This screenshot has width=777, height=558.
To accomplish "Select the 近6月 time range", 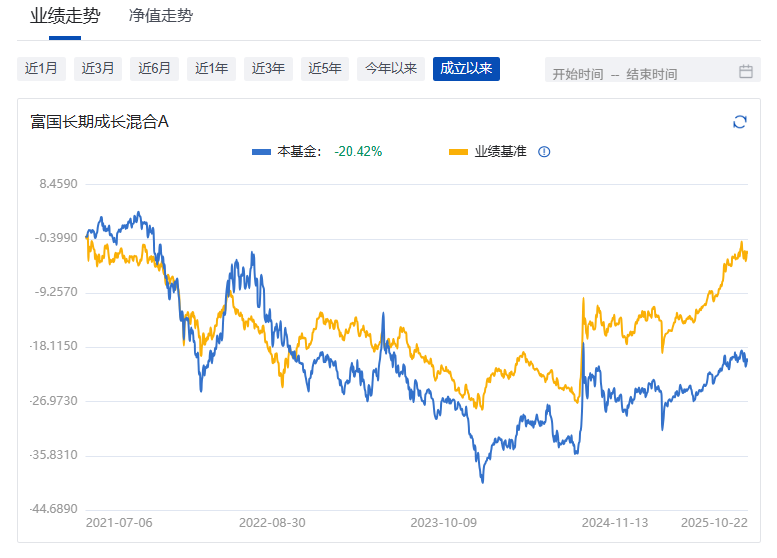I will click(155, 69).
